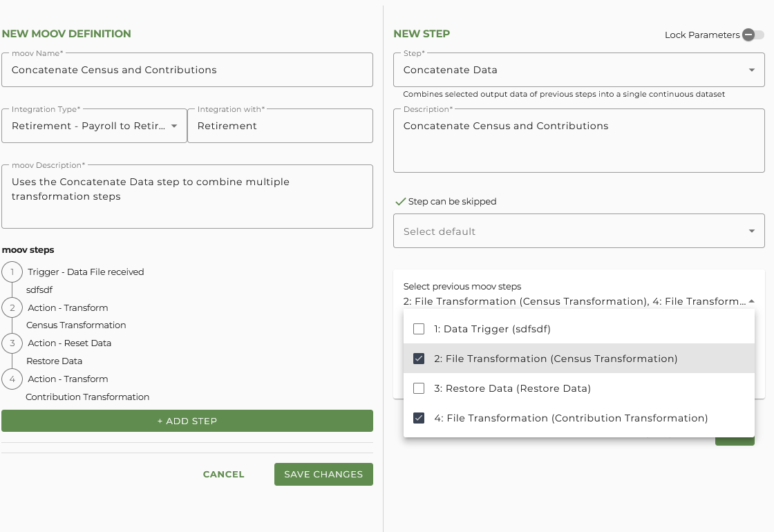
Task: Select the Contribution Transformation step label
Action: point(87,397)
